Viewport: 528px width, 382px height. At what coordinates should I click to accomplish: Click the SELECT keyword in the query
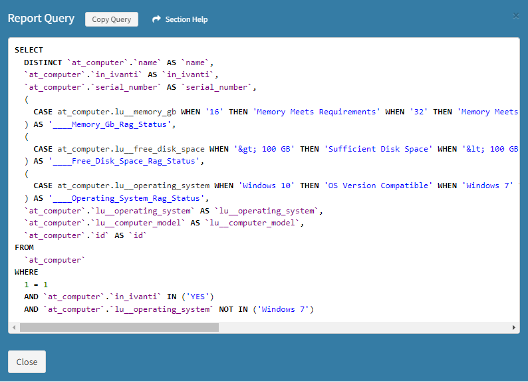[x=29, y=50]
